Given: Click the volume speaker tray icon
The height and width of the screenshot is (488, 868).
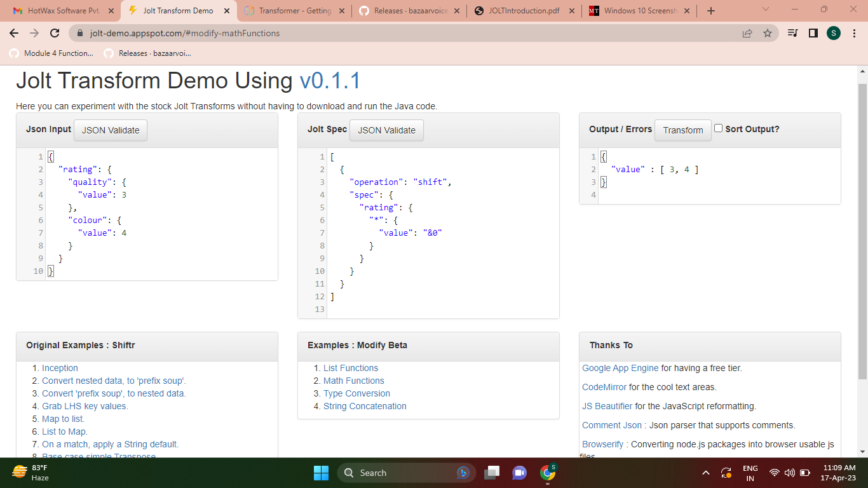Looking at the screenshot, I should coord(790,473).
